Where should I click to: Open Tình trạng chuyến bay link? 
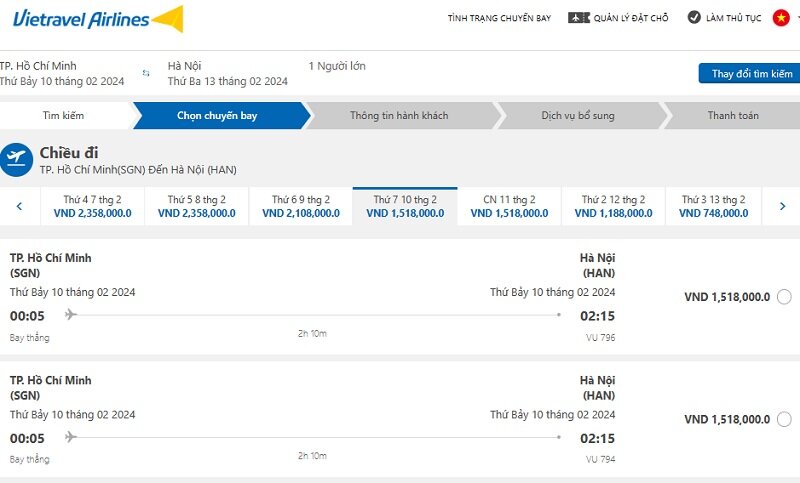click(x=500, y=18)
